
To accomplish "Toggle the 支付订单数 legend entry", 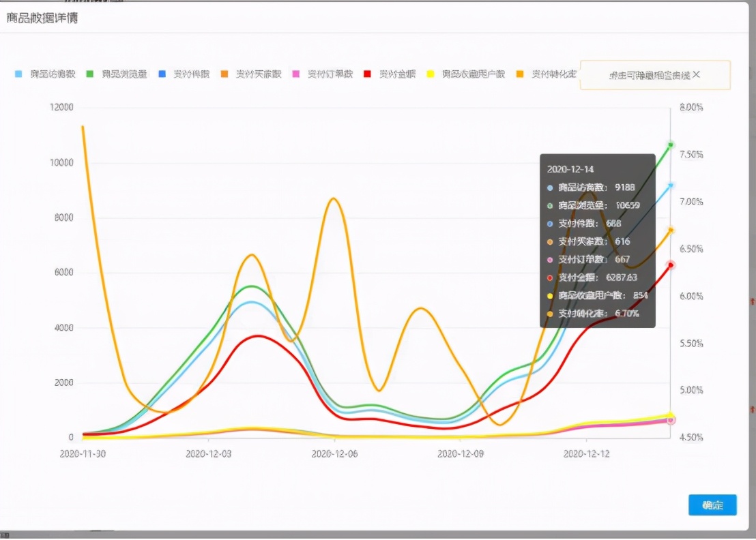I will pyautogui.click(x=323, y=74).
